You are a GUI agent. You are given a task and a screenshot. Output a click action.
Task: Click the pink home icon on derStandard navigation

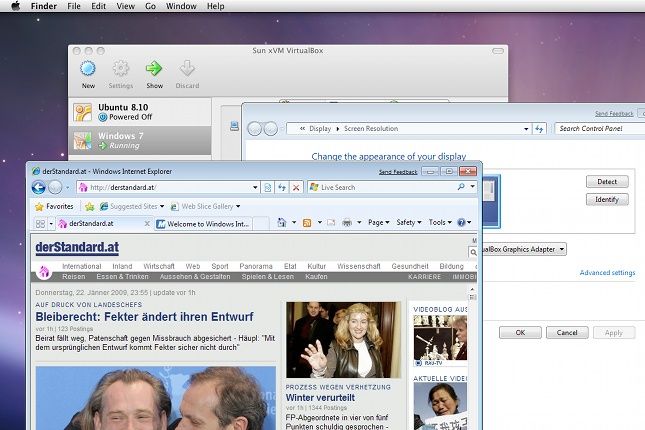[44, 272]
